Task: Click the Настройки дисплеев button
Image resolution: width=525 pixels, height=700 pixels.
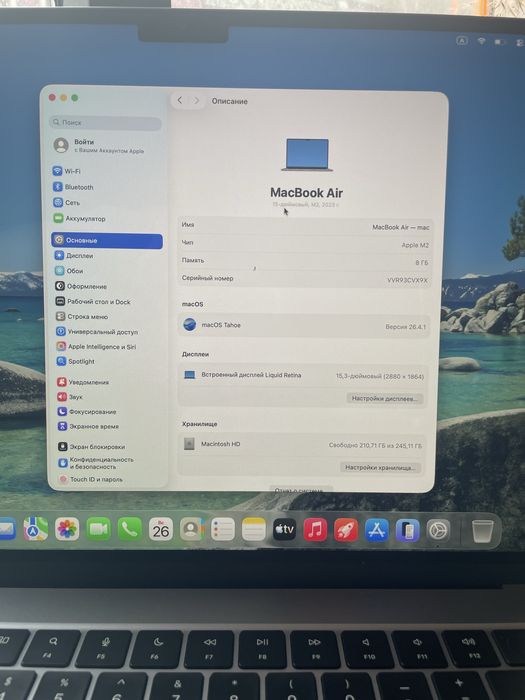Action: [x=384, y=398]
